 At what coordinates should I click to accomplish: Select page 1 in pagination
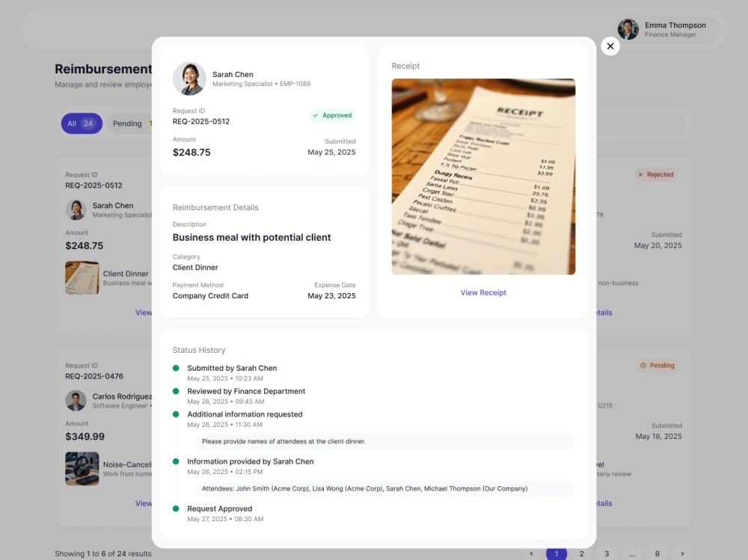coord(557,553)
